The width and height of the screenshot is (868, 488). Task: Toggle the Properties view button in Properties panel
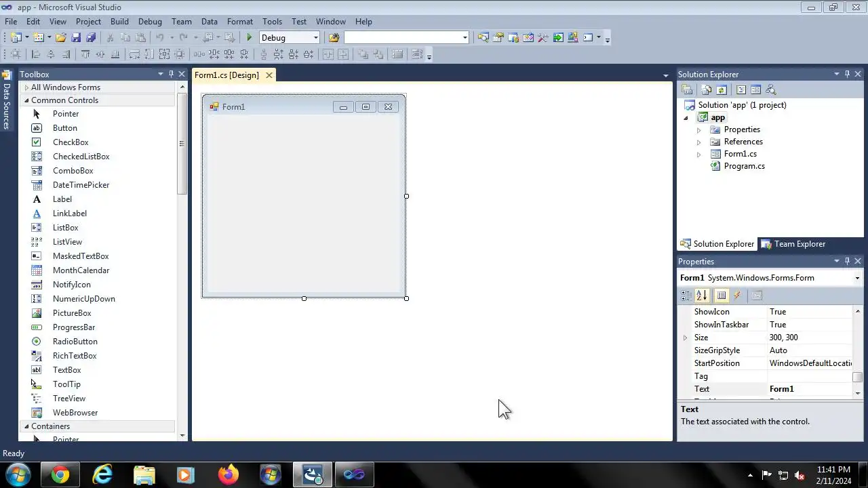pyautogui.click(x=722, y=296)
